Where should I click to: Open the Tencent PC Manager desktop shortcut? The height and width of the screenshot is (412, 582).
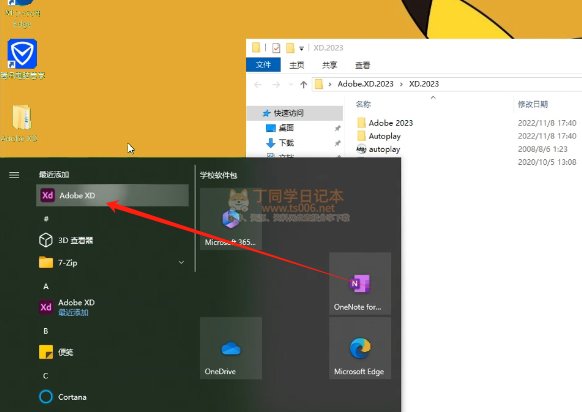click(x=22, y=59)
